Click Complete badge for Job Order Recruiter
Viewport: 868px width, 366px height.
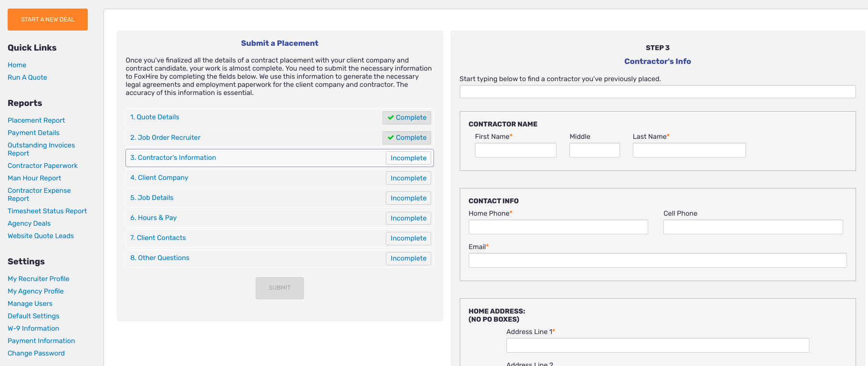407,137
